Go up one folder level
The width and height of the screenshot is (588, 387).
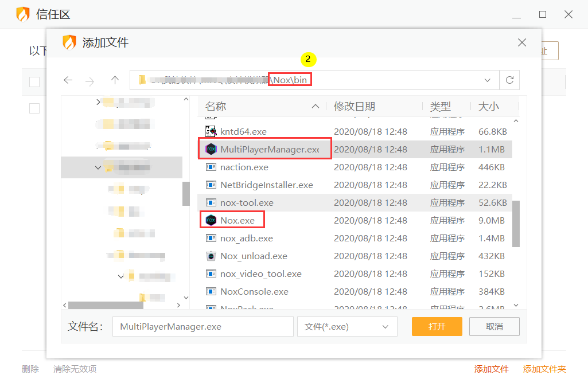point(115,80)
